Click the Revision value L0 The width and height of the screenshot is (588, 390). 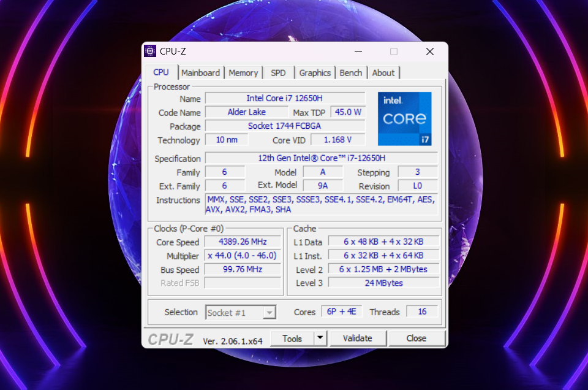click(x=418, y=186)
